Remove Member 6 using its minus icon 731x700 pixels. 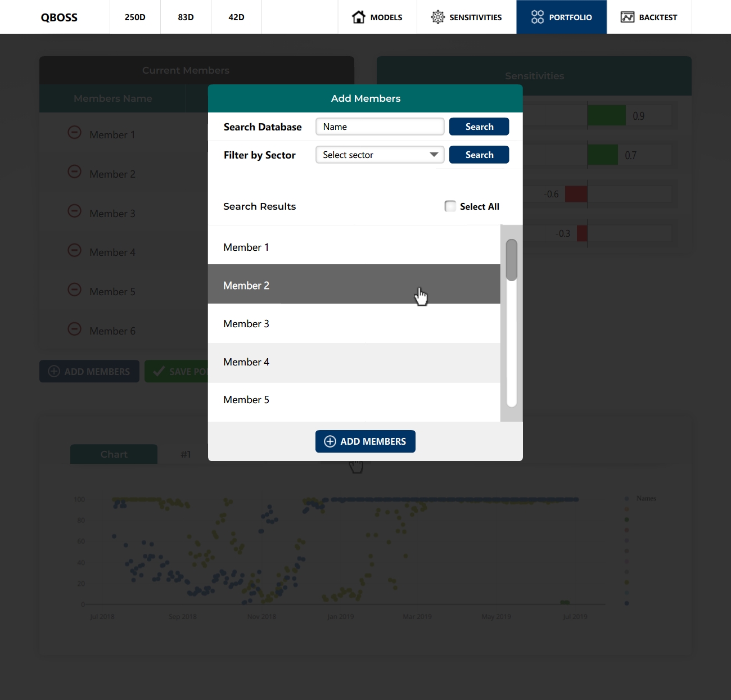[74, 328]
